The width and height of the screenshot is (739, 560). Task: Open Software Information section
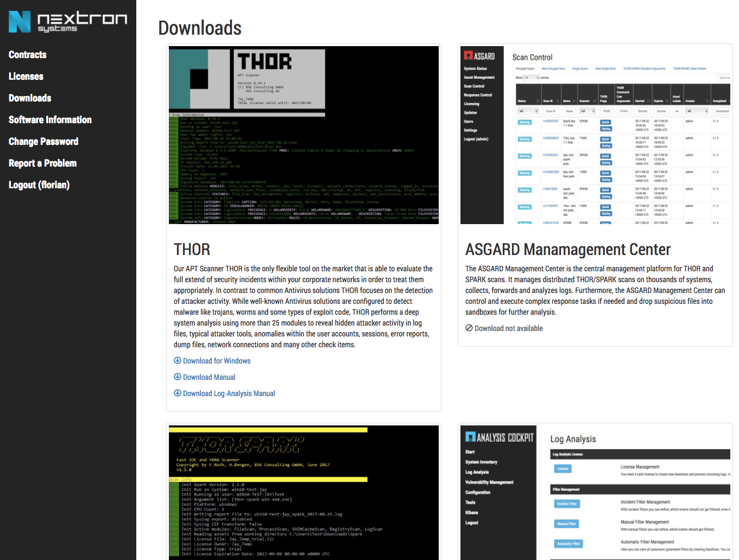tap(50, 120)
